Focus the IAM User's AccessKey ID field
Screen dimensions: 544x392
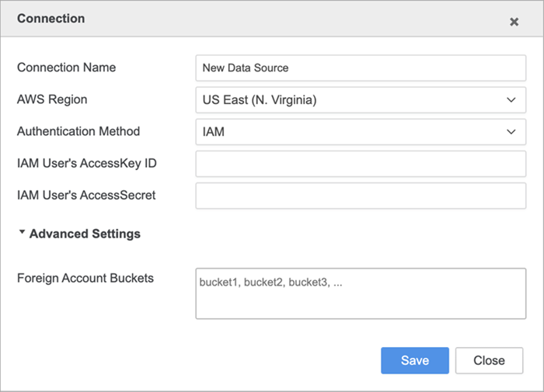pyautogui.click(x=361, y=164)
